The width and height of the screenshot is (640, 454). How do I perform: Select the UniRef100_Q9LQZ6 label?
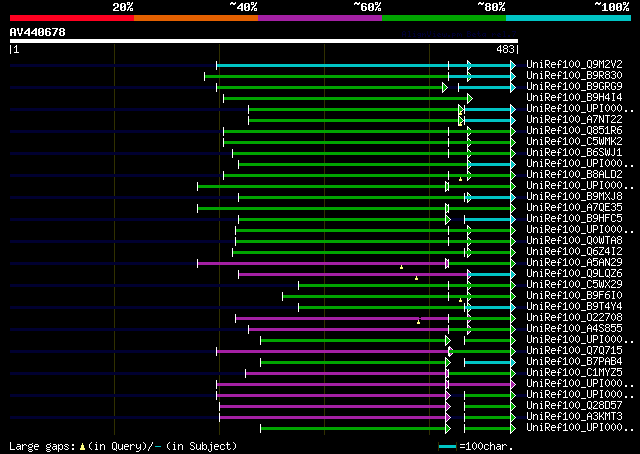[x=574, y=274]
